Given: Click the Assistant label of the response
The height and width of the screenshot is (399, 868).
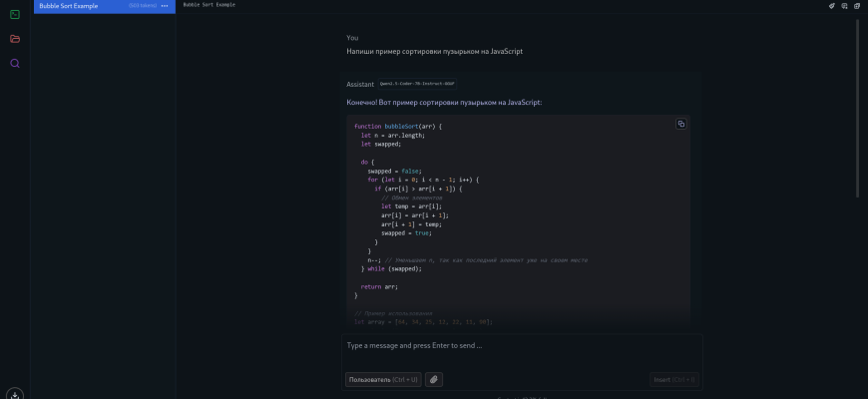Looking at the screenshot, I should [360, 84].
